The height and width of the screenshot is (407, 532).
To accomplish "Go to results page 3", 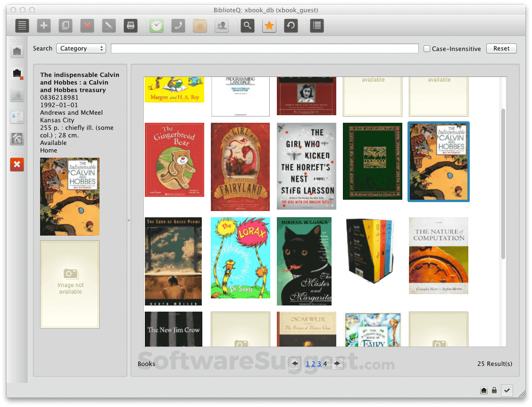I will (x=318, y=364).
